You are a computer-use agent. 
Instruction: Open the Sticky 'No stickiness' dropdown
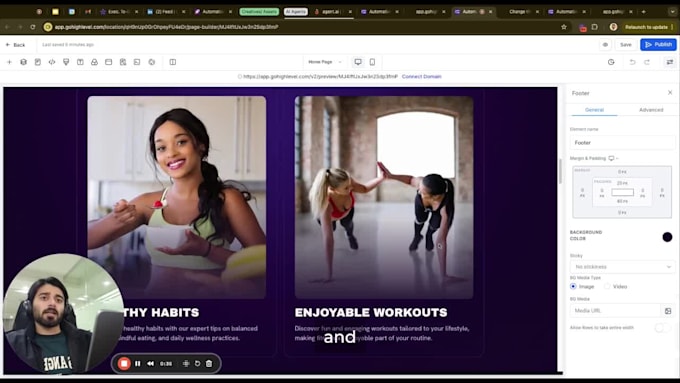pyautogui.click(x=622, y=267)
